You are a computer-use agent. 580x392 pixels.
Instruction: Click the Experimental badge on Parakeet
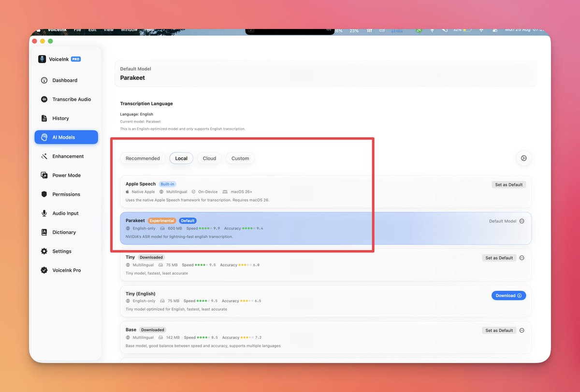162,220
